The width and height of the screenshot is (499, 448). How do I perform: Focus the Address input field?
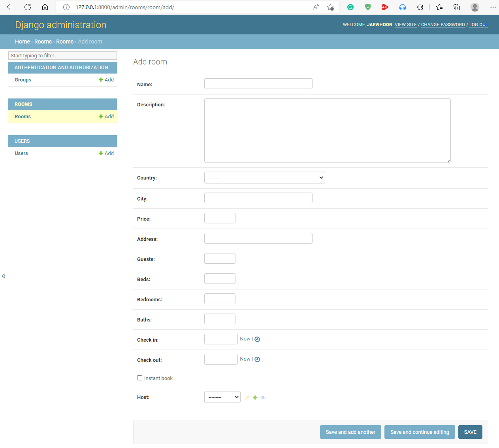click(x=258, y=238)
